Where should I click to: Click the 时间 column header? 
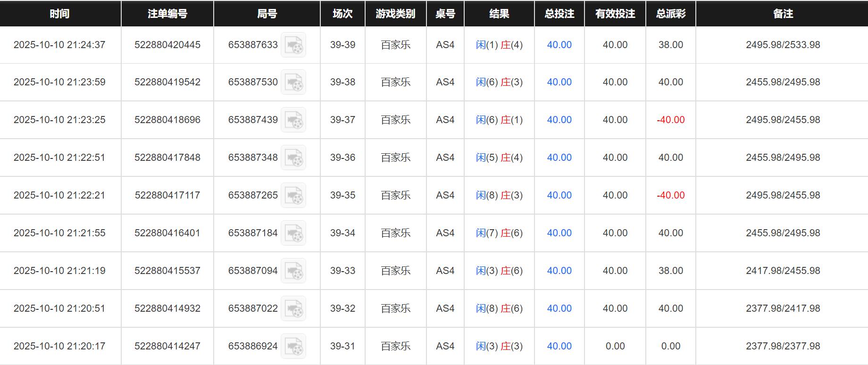[59, 14]
